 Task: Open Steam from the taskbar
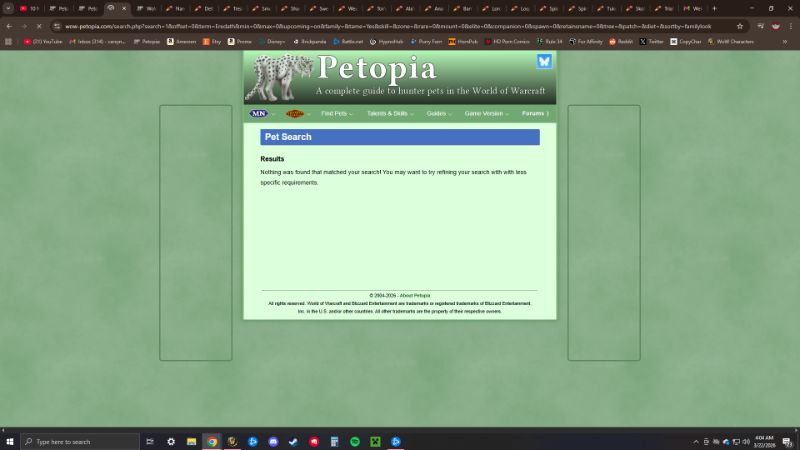(293, 442)
